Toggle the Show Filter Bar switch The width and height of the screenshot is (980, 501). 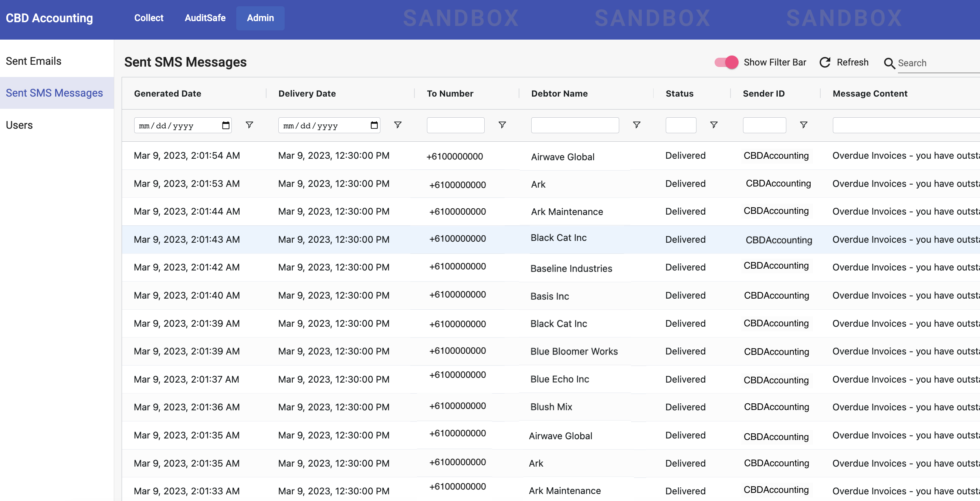[726, 63]
